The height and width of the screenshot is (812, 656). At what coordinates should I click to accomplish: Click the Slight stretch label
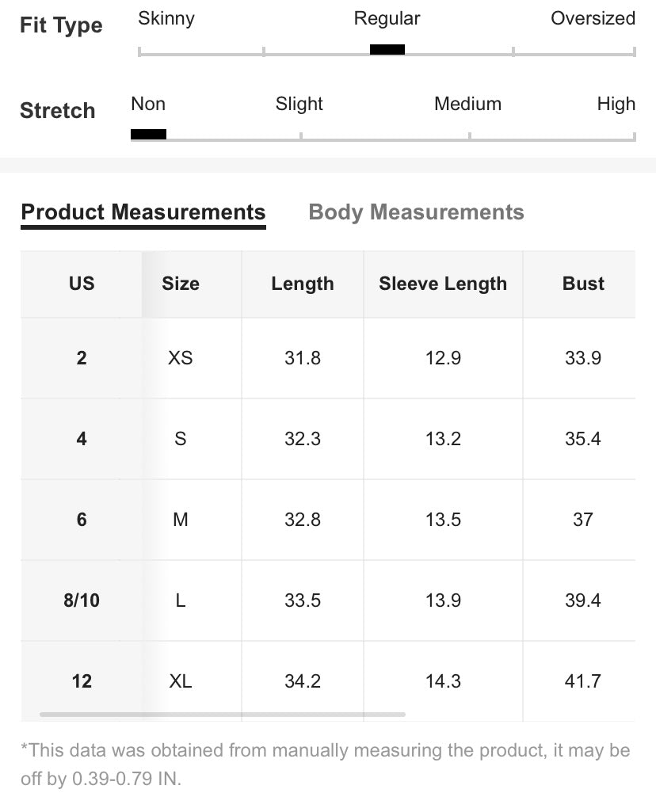click(x=299, y=104)
